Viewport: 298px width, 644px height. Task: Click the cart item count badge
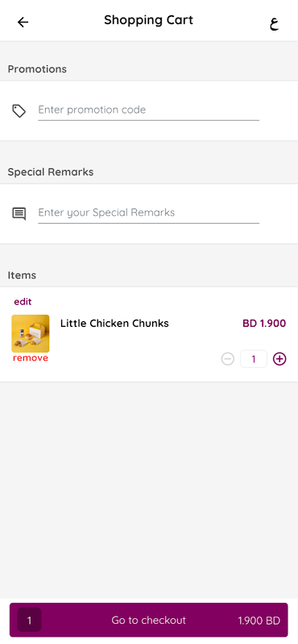[x=29, y=620]
